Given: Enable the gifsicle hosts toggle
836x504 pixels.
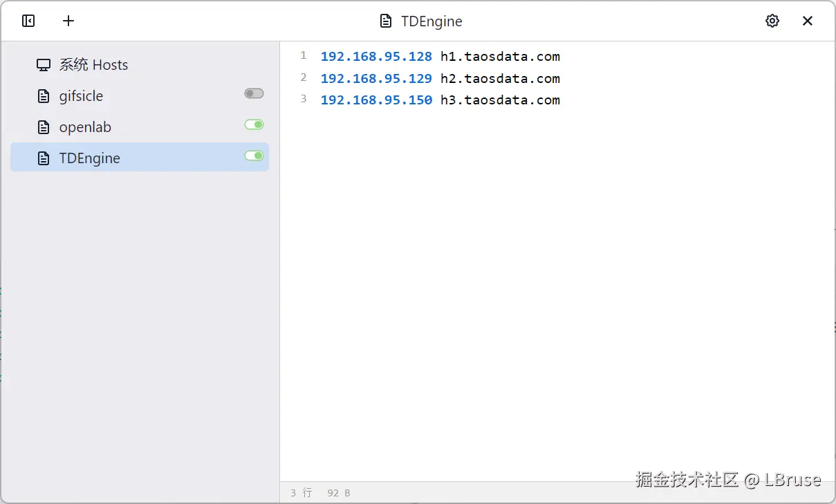Looking at the screenshot, I should [254, 93].
